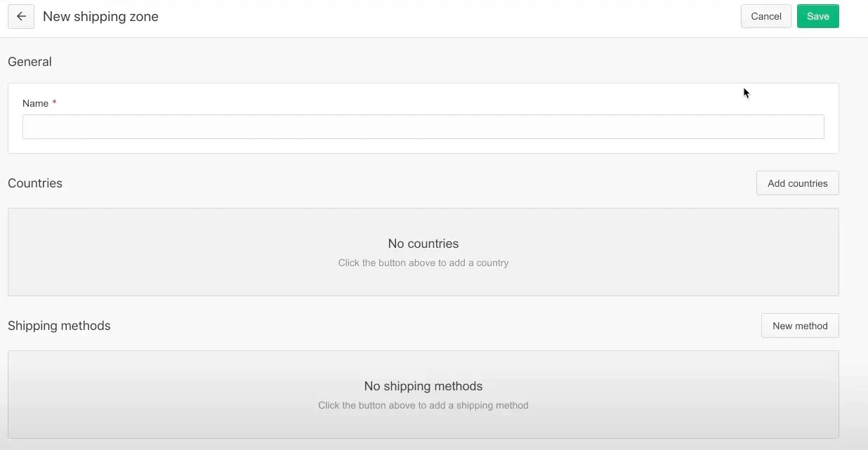Click 'Click the button above to add a country' hint

click(423, 263)
